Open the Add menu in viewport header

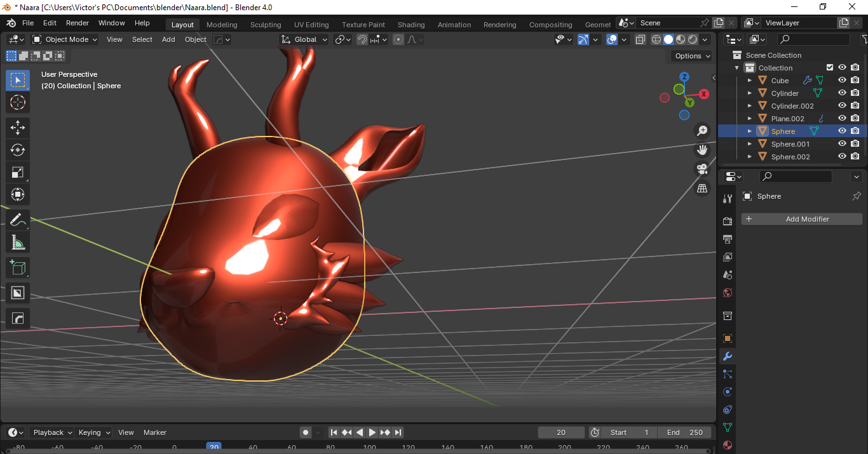tap(168, 39)
